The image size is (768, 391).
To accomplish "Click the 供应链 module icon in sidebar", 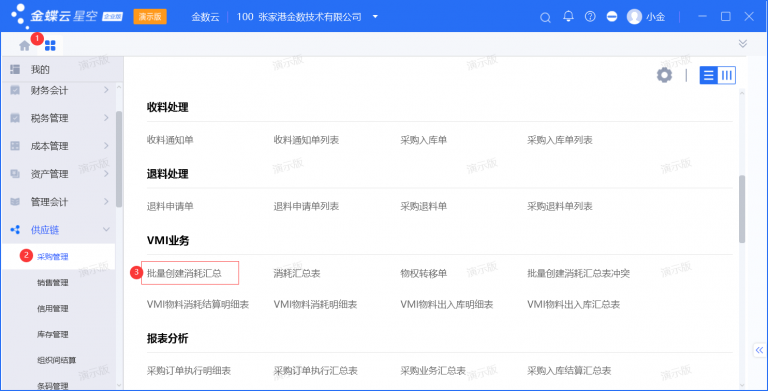I will pyautogui.click(x=15, y=229).
